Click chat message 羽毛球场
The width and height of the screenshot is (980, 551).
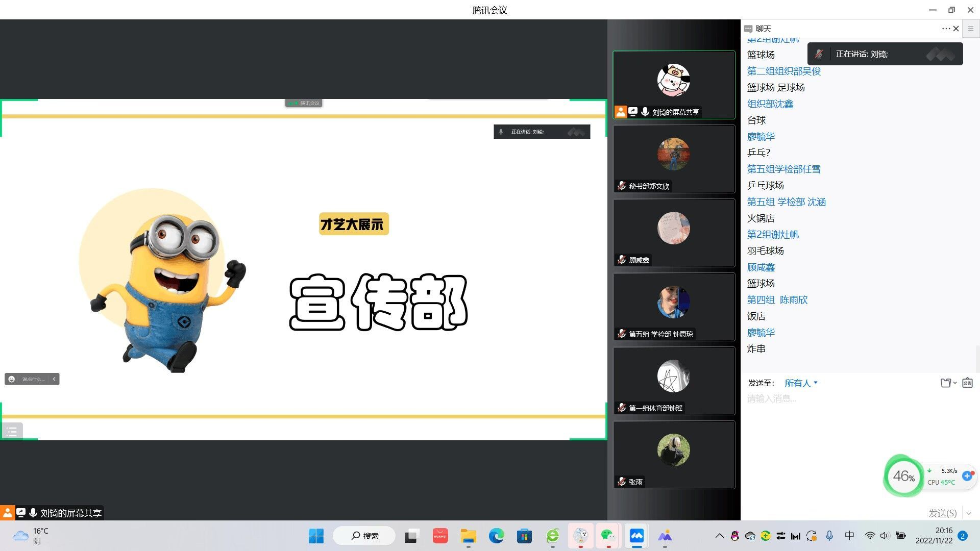coord(766,251)
